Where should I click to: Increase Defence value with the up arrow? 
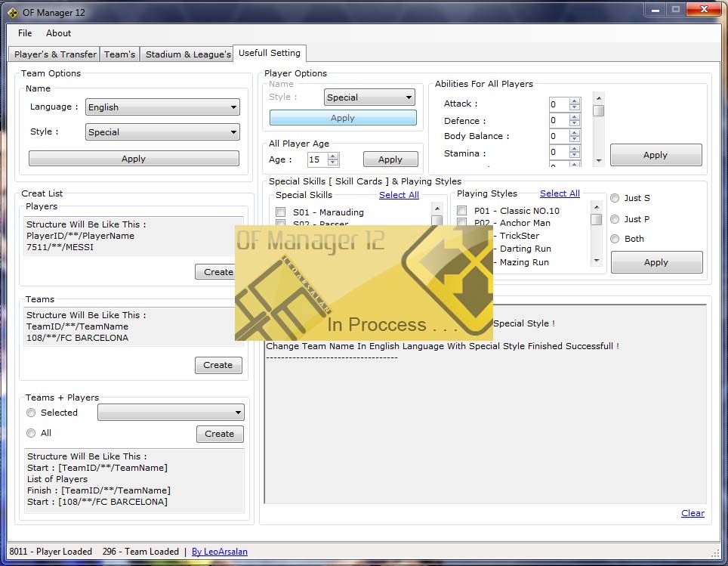pos(575,117)
